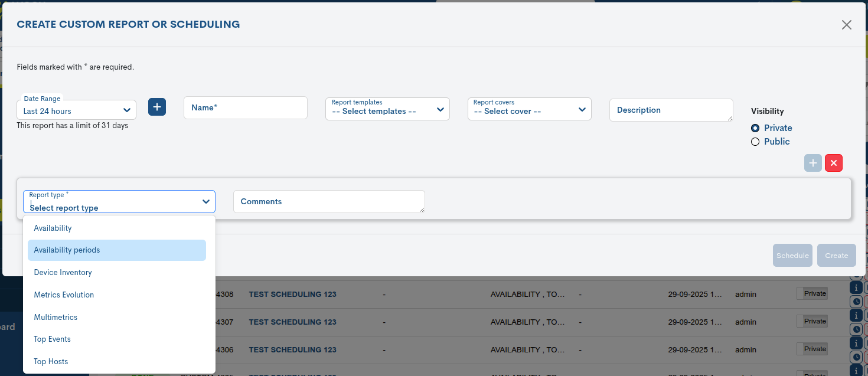Select Top Events from the report type list

click(x=52, y=339)
